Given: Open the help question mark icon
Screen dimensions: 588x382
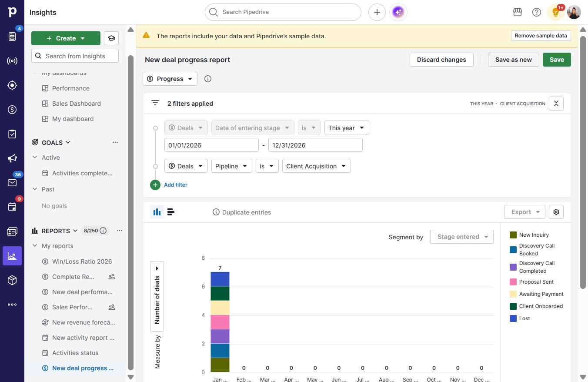Looking at the screenshot, I should (x=537, y=12).
